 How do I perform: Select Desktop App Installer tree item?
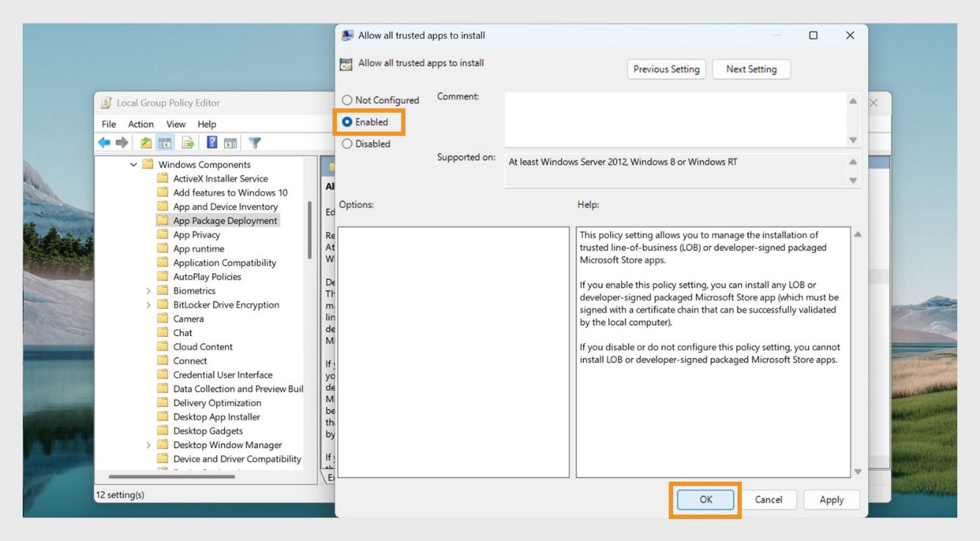point(216,417)
